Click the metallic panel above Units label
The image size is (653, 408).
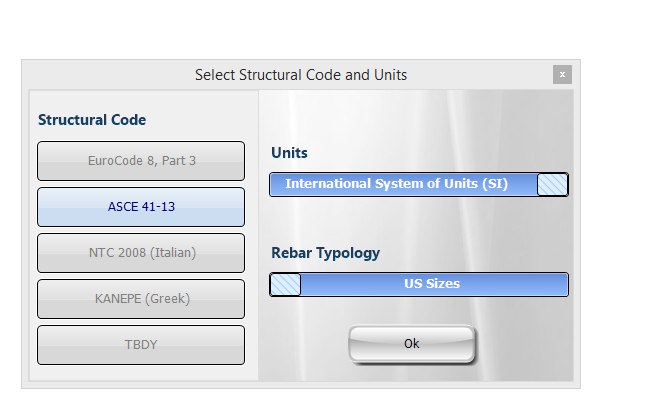coord(416,117)
